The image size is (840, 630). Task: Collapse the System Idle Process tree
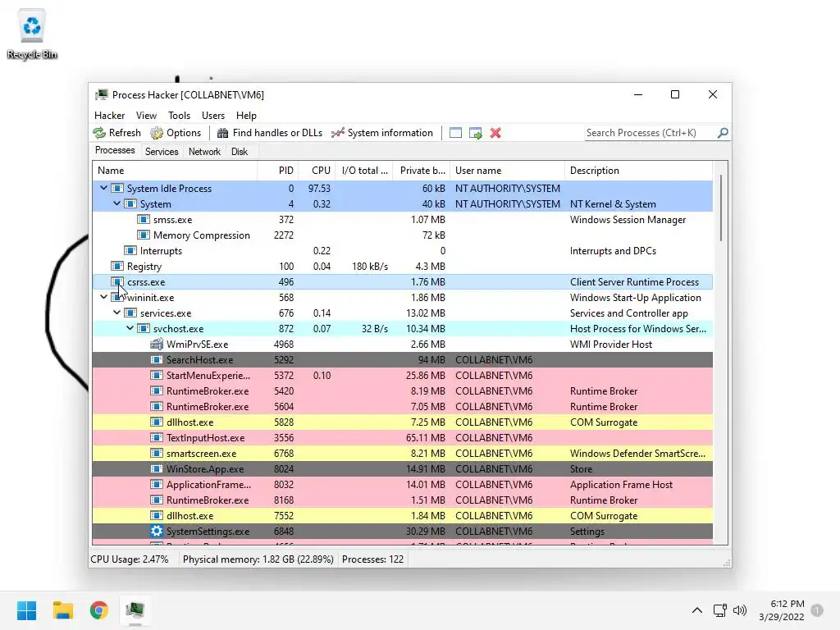[x=104, y=188]
